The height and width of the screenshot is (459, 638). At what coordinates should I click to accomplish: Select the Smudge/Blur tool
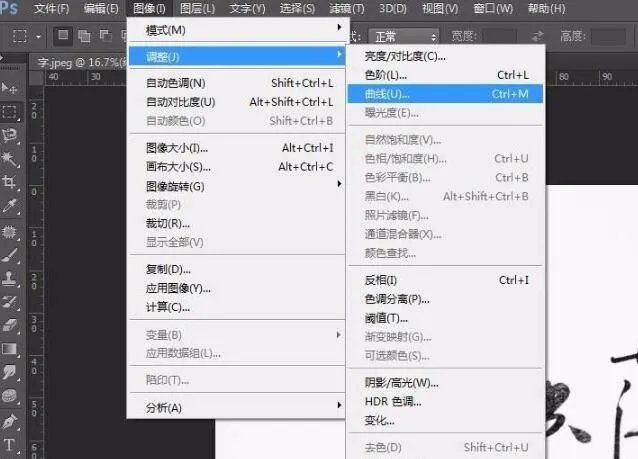(9, 372)
